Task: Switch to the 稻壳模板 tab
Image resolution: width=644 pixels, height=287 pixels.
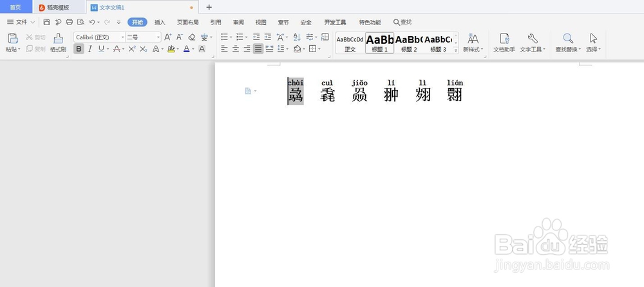Action: pos(59,7)
